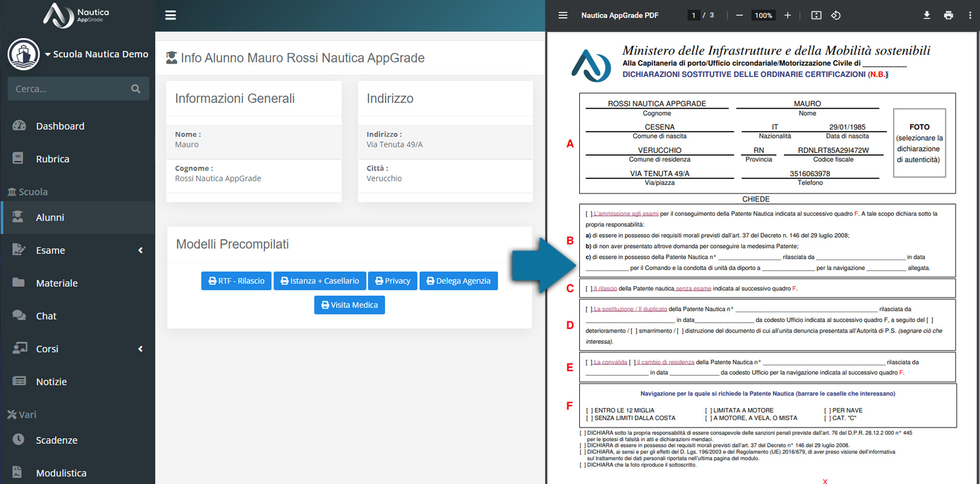
Task: Click the Info Alunno Mauro Rossi heading
Action: [302, 58]
